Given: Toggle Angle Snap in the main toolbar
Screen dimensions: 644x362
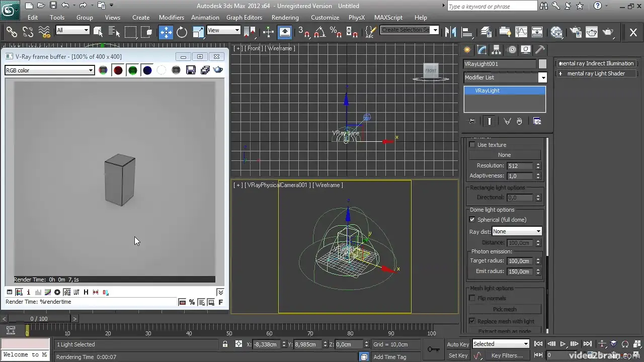Looking at the screenshot, I should 319,32.
